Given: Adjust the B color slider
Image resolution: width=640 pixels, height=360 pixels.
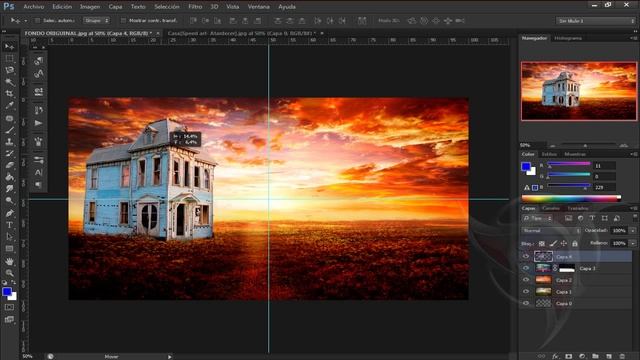Looking at the screenshot, I should click(x=569, y=186).
